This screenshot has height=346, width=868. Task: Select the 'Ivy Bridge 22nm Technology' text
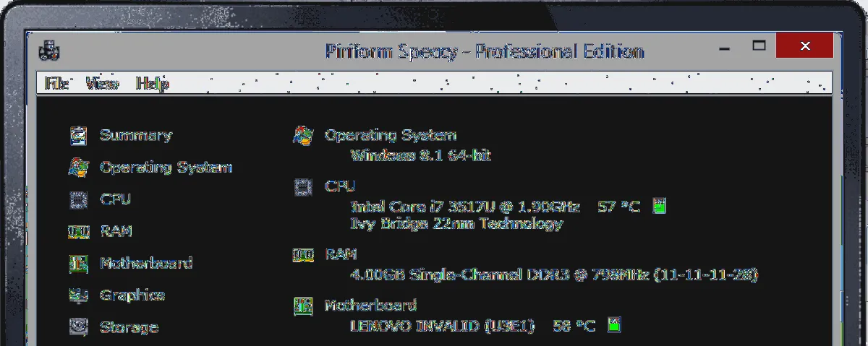pyautogui.click(x=456, y=224)
